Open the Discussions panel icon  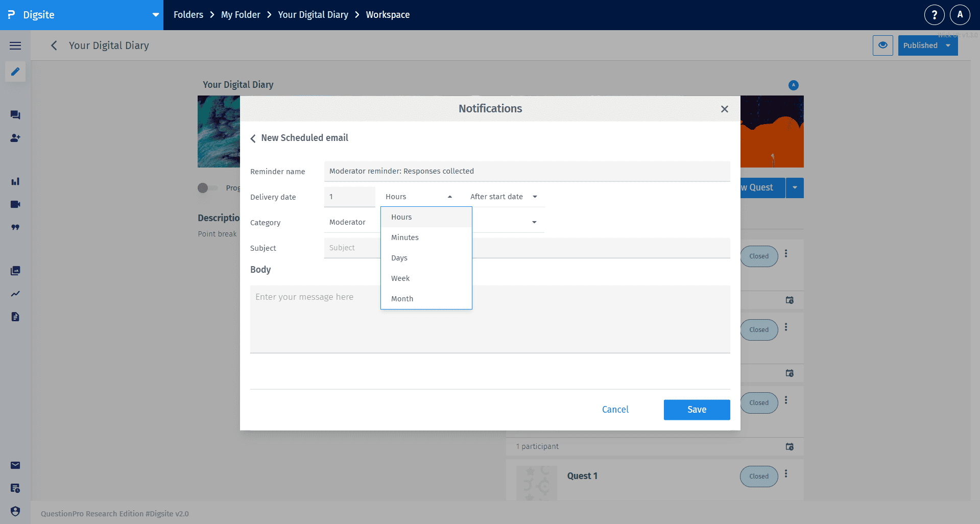(15, 115)
